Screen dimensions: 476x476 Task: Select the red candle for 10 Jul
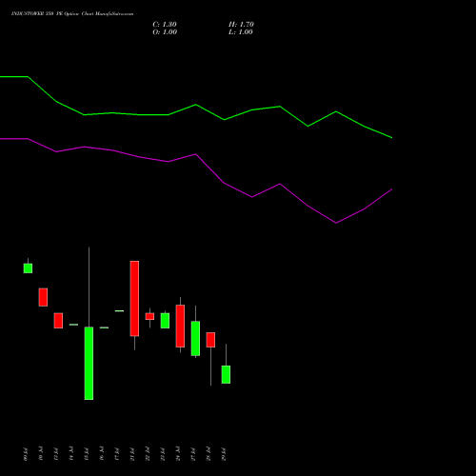tap(43, 297)
